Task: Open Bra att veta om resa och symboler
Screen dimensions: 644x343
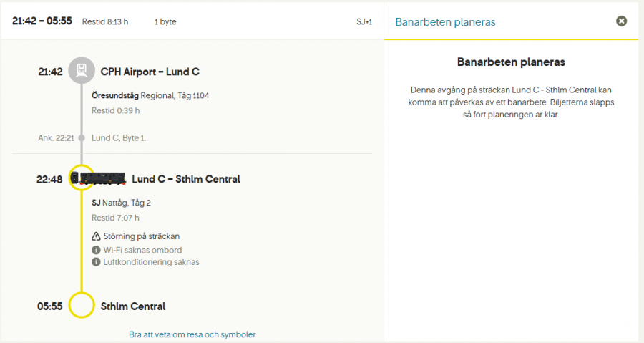Action: point(192,334)
